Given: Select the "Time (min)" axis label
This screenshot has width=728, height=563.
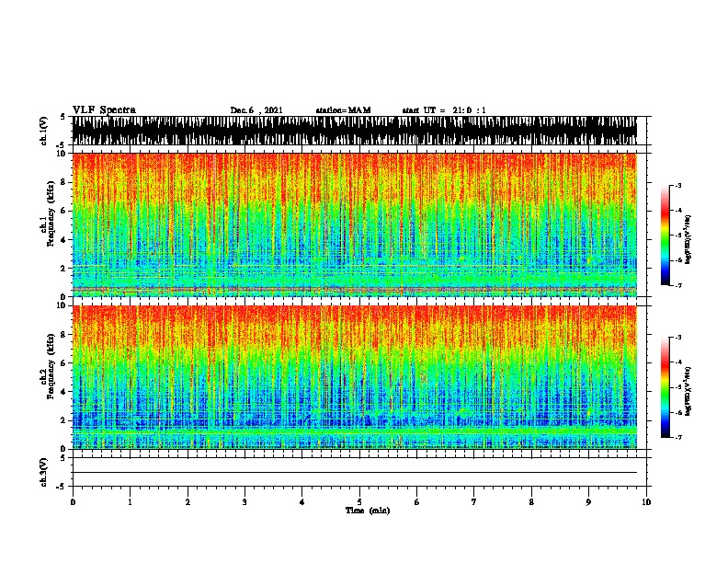Looking at the screenshot, I should coord(368,511).
